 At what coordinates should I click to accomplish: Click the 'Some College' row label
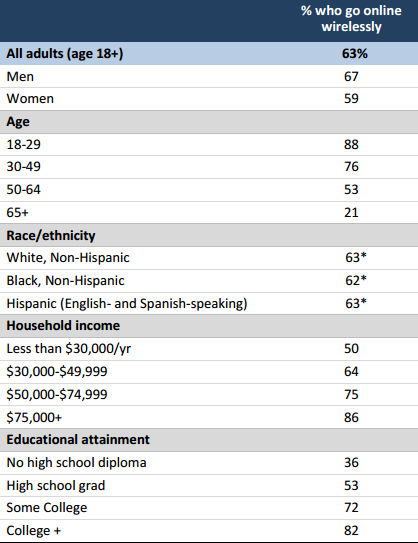47,508
